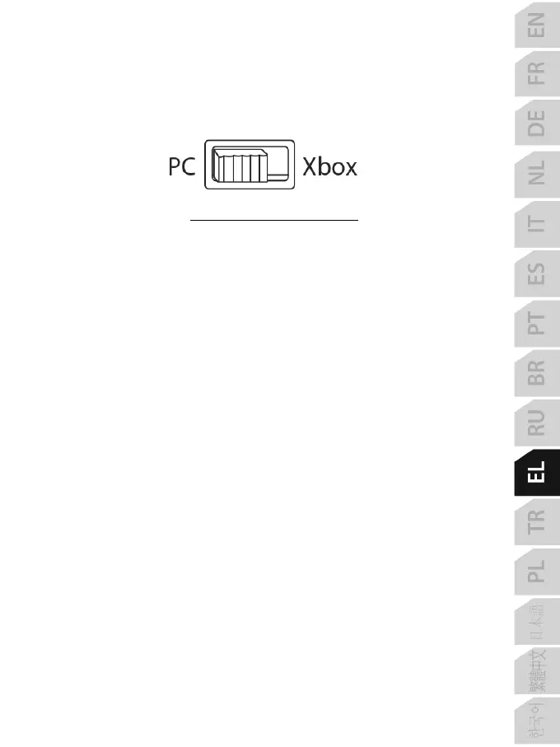This screenshot has height=747, width=560.
Task: Open the DE language tab
Action: click(x=537, y=124)
